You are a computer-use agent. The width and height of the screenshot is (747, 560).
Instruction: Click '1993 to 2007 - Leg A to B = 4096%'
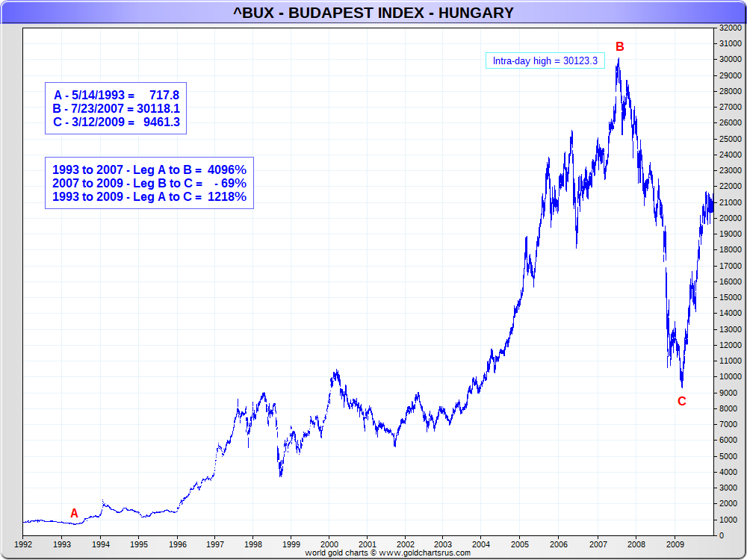point(149,169)
